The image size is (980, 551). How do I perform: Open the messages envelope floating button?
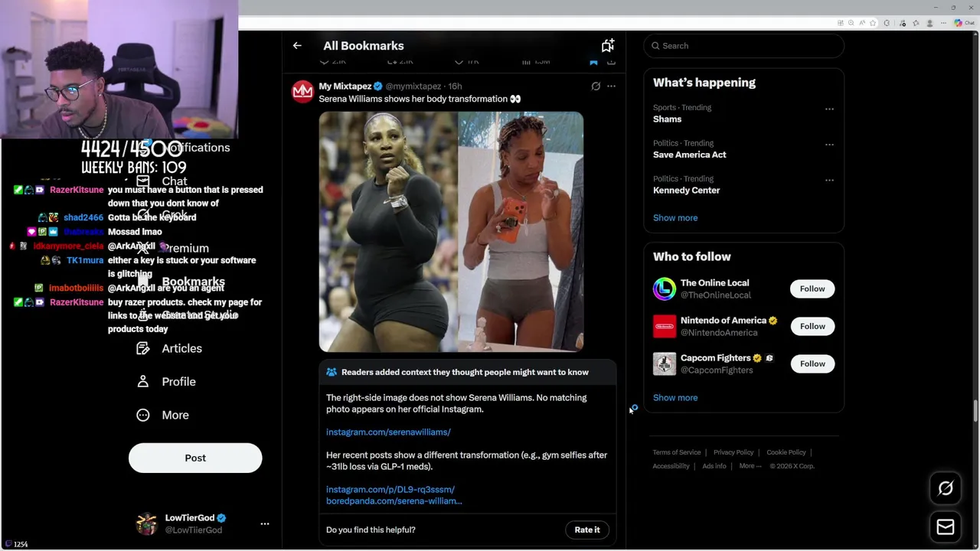point(946,527)
